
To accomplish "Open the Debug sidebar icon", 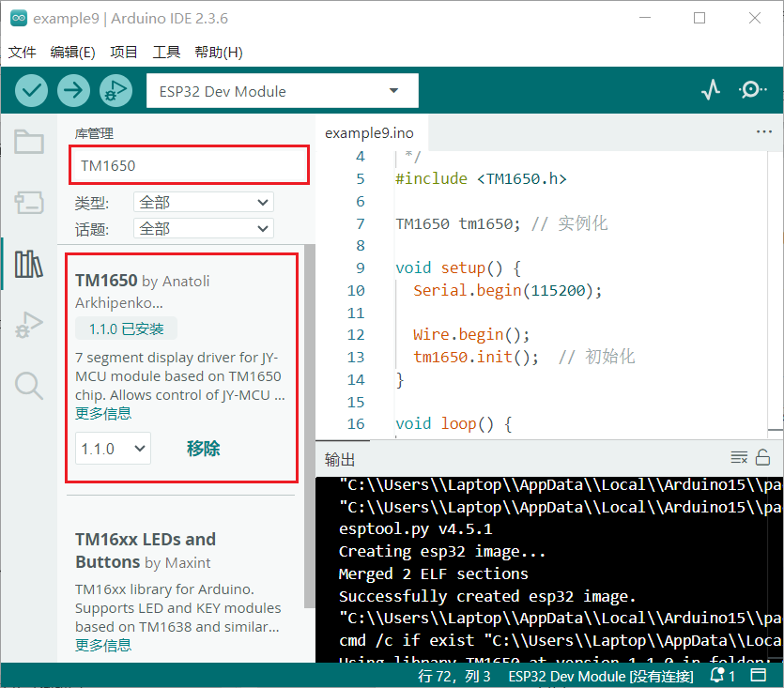I will coord(29,325).
